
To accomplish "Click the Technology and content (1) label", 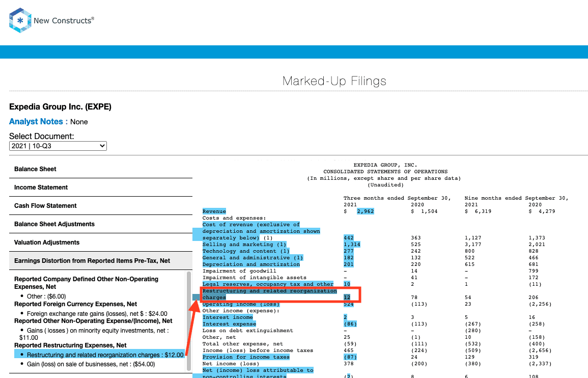I will click(246, 251).
